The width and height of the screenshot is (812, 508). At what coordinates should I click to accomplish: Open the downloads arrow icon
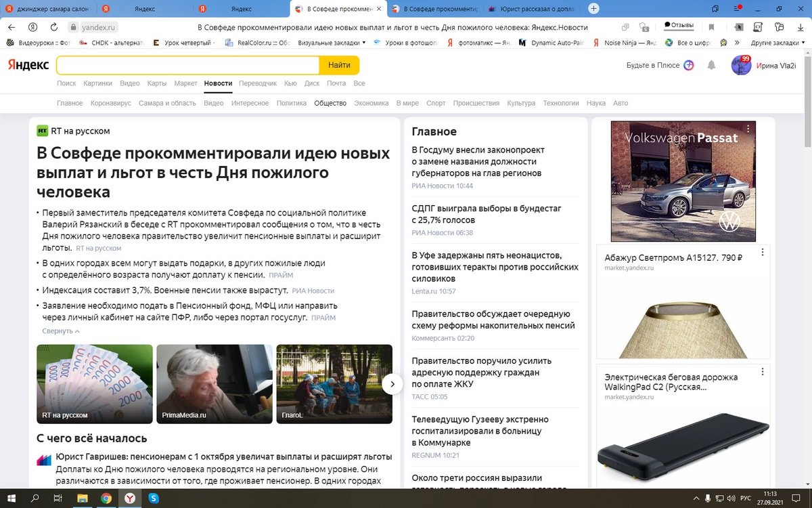[799, 28]
